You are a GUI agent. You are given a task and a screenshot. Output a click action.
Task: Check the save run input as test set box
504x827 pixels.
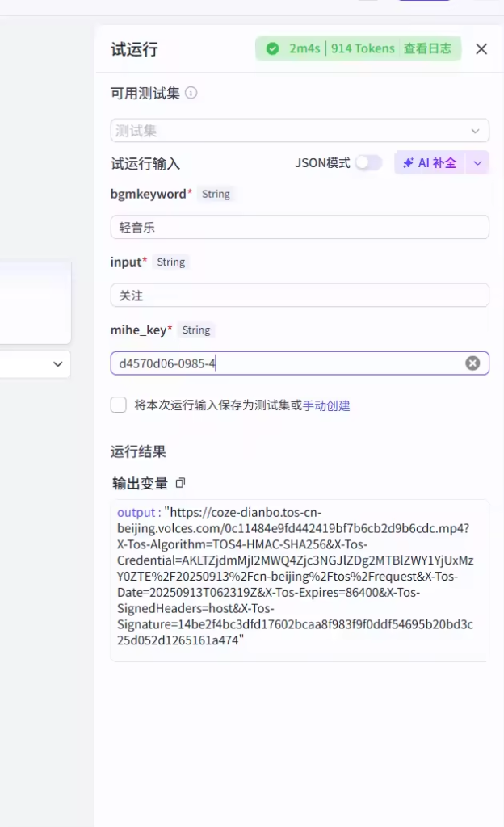click(x=119, y=405)
